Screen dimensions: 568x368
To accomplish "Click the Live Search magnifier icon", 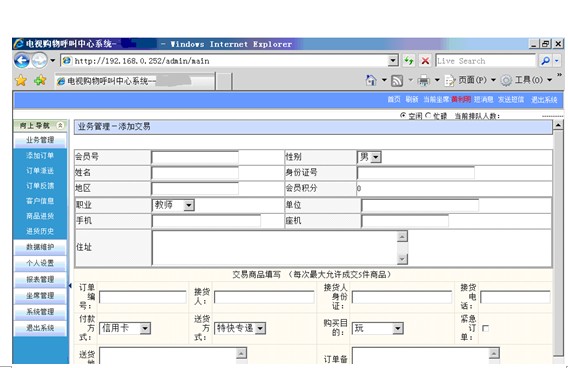I will [545, 60].
